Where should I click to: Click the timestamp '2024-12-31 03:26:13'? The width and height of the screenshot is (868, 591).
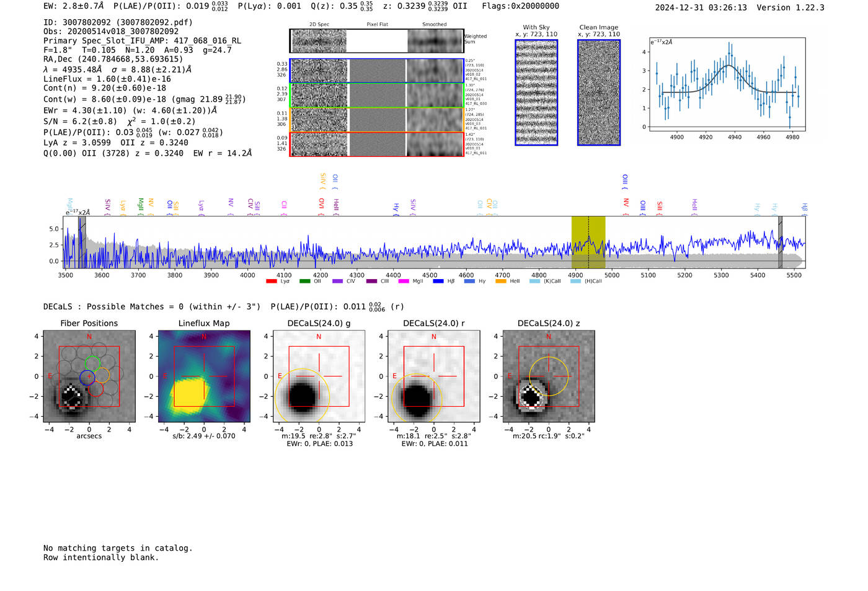[x=701, y=8]
